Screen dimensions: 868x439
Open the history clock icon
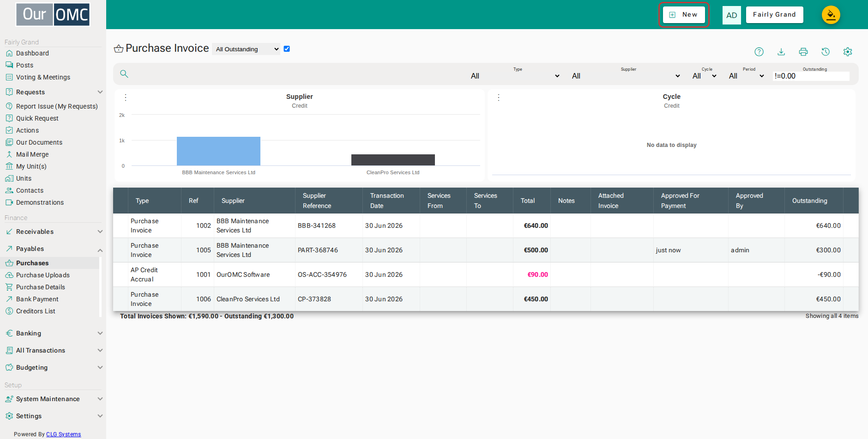pos(826,52)
